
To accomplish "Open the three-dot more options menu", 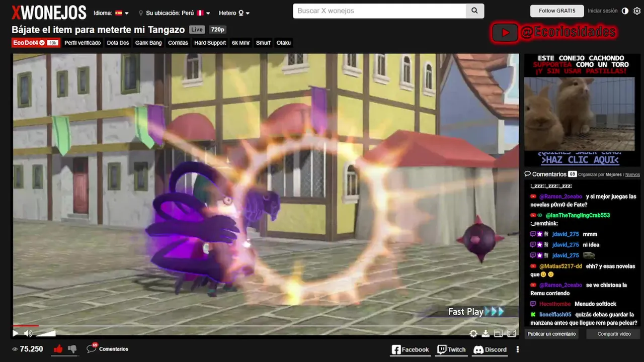I will [517, 349].
